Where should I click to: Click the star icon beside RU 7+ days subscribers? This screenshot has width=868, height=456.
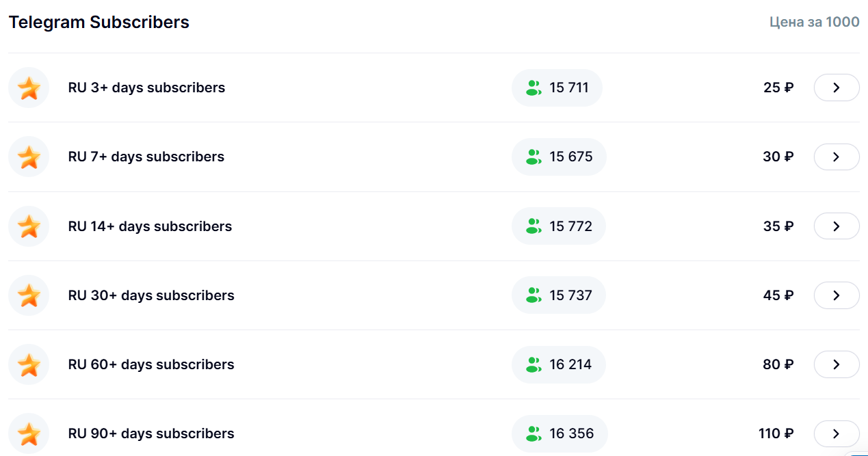tap(29, 157)
